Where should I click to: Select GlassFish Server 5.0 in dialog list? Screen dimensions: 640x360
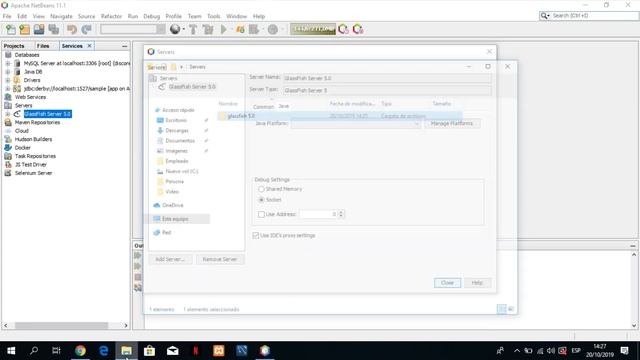point(192,87)
